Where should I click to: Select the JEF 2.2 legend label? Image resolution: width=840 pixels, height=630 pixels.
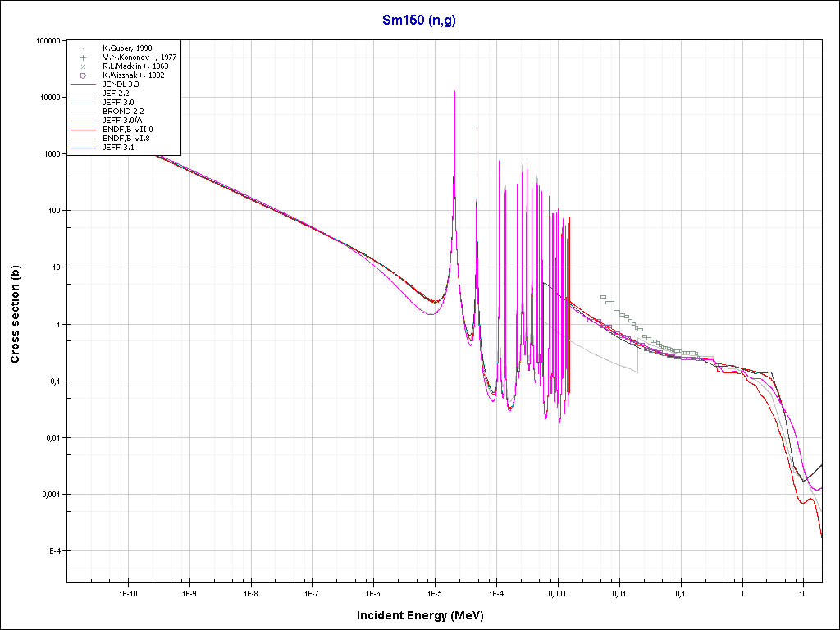pyautogui.click(x=116, y=94)
